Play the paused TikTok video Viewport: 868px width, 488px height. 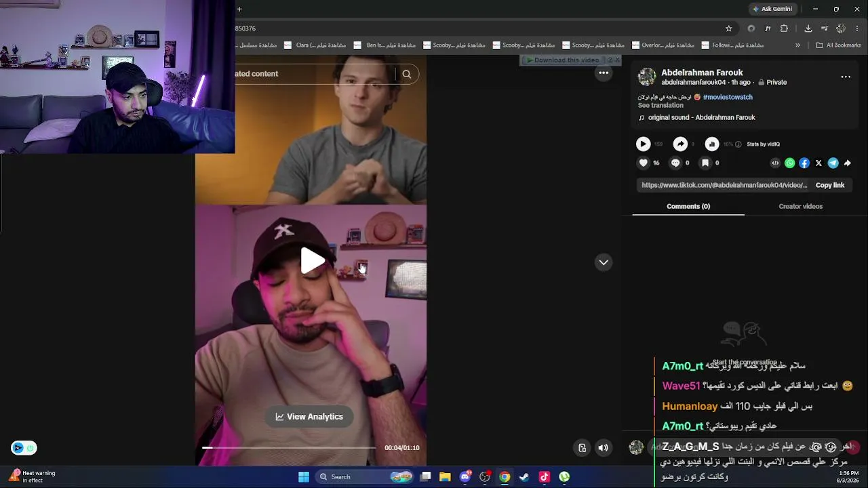[x=312, y=261]
